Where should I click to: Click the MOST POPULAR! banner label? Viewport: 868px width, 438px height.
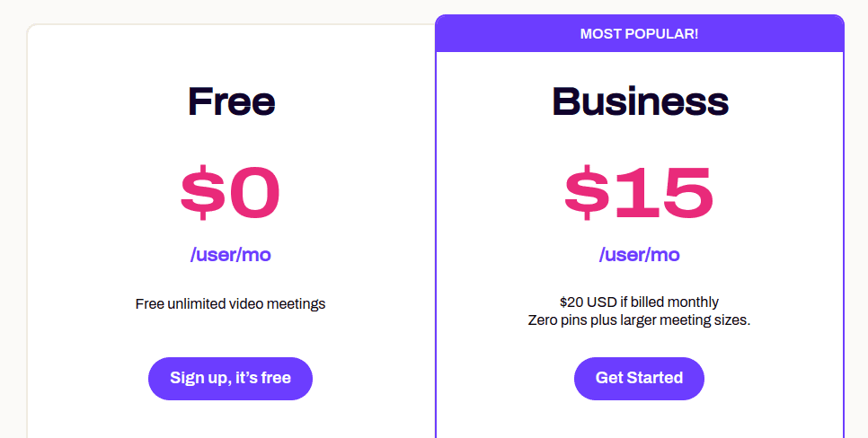[x=639, y=34]
